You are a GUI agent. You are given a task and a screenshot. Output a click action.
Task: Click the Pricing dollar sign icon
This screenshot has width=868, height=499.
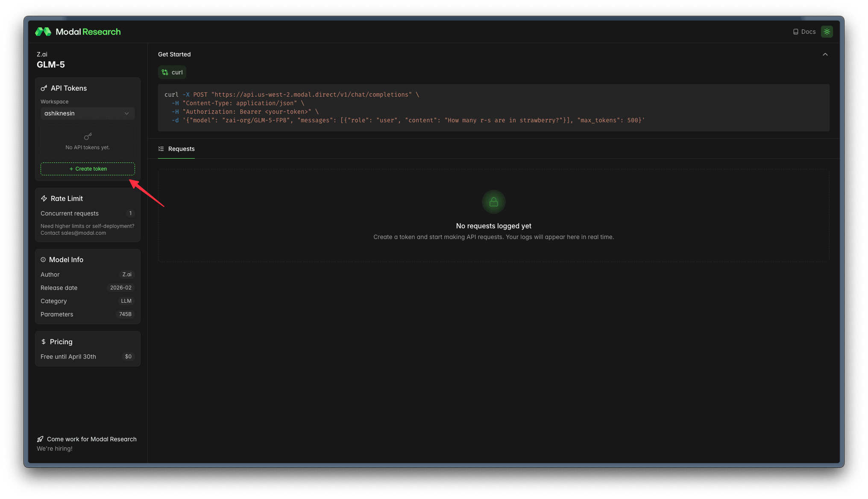coord(44,342)
